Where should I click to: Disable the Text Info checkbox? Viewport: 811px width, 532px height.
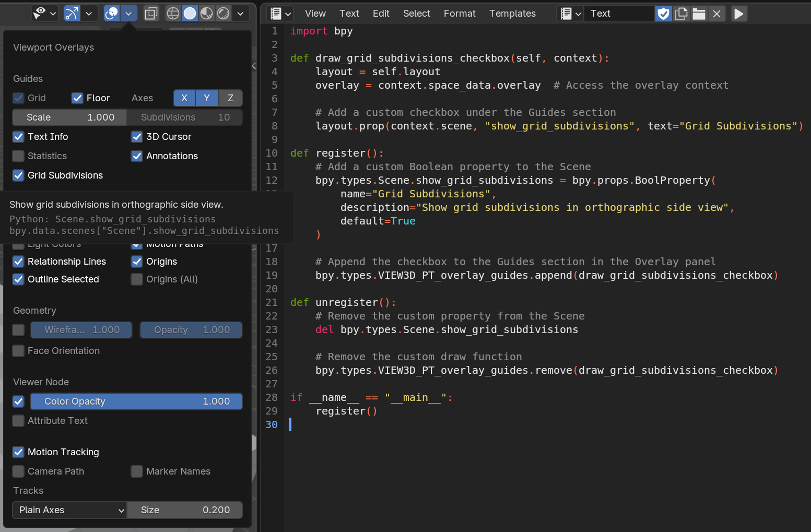[x=18, y=137]
